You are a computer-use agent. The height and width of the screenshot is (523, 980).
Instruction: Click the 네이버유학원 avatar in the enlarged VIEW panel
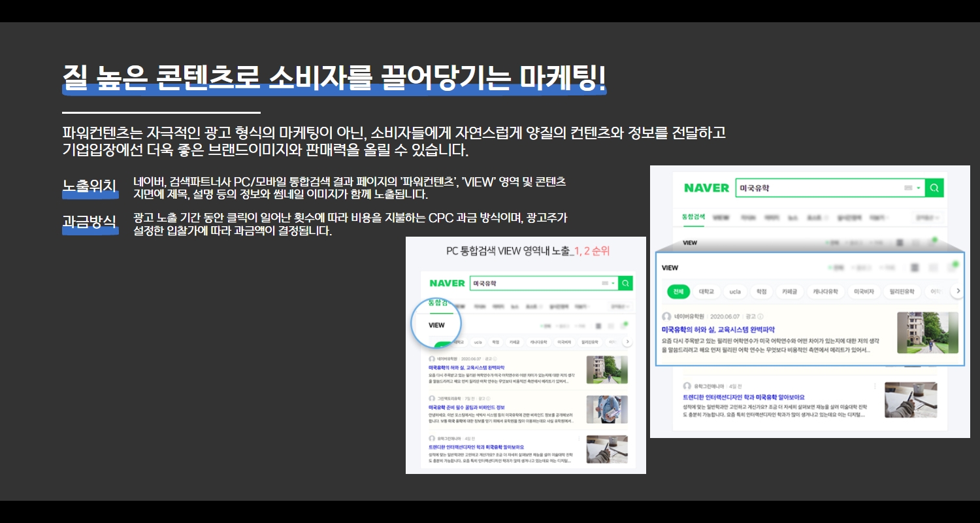pyautogui.click(x=667, y=316)
